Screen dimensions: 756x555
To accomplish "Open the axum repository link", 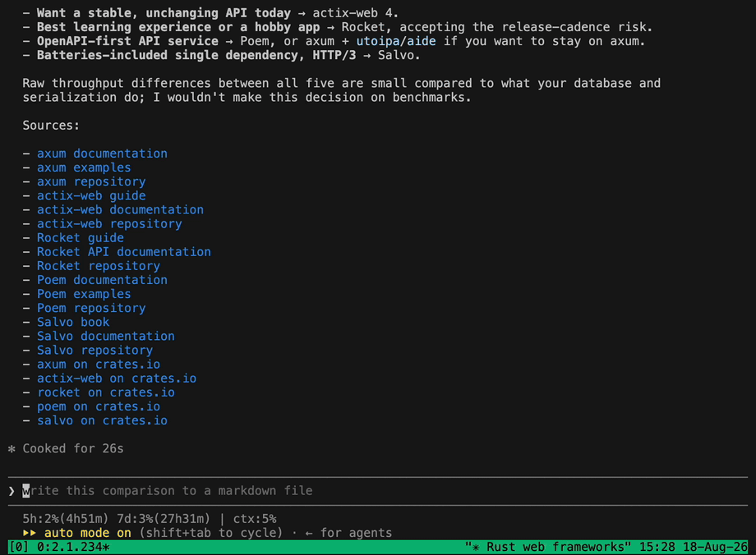I will click(x=91, y=181).
